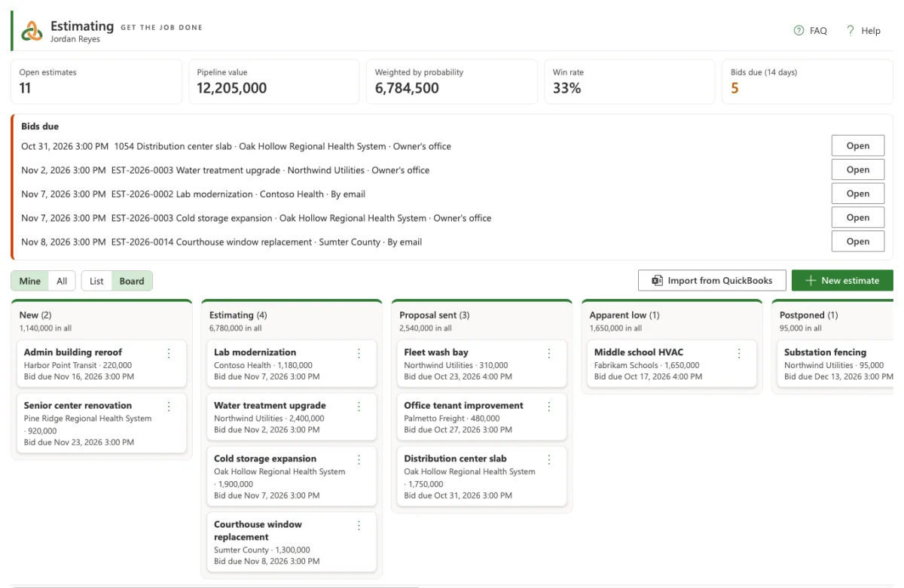This screenshot has width=904, height=588.
Task: Open the Office tenant improvement card
Action: [x=481, y=417]
